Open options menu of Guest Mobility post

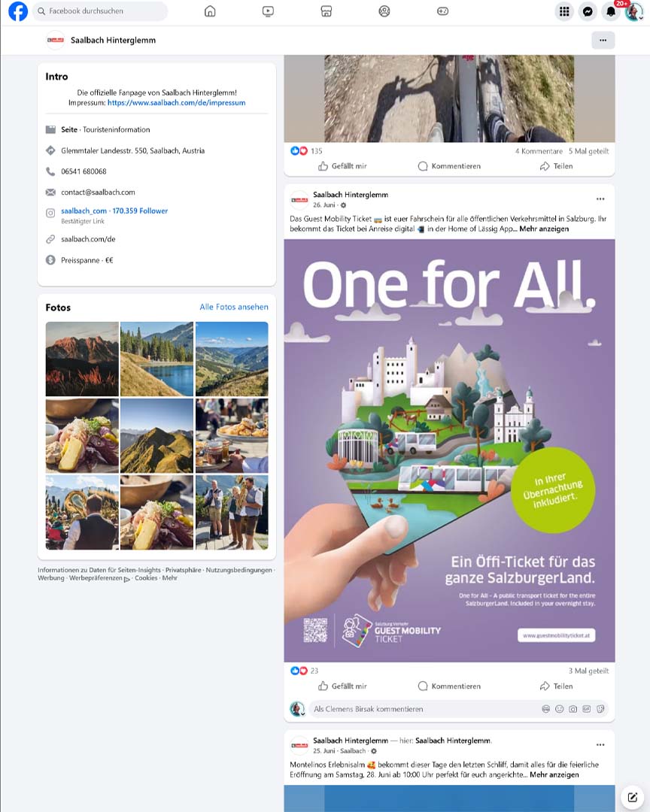(600, 198)
